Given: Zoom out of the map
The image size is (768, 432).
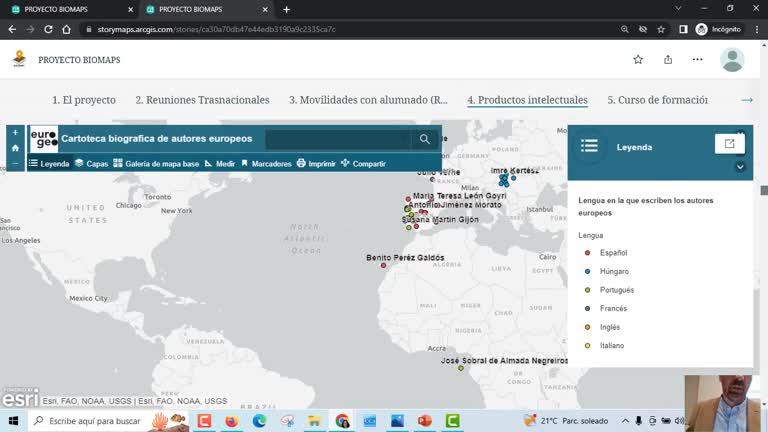Looking at the screenshot, I should 15,164.
